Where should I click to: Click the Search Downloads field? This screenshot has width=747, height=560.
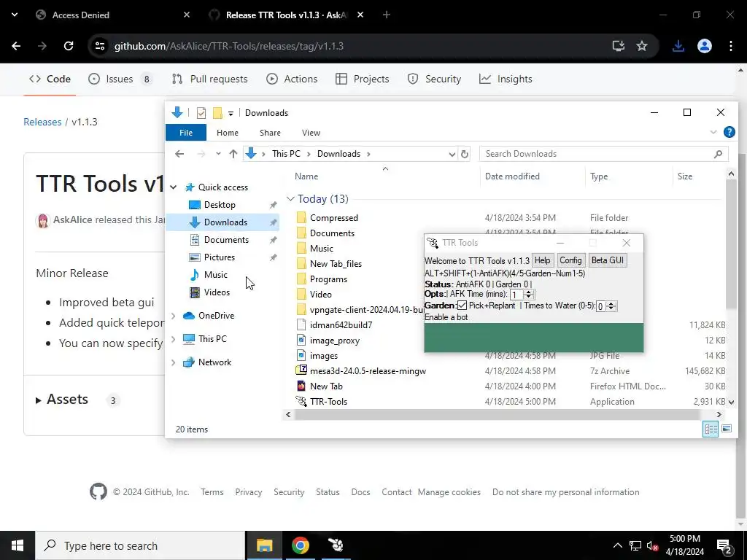coord(603,154)
